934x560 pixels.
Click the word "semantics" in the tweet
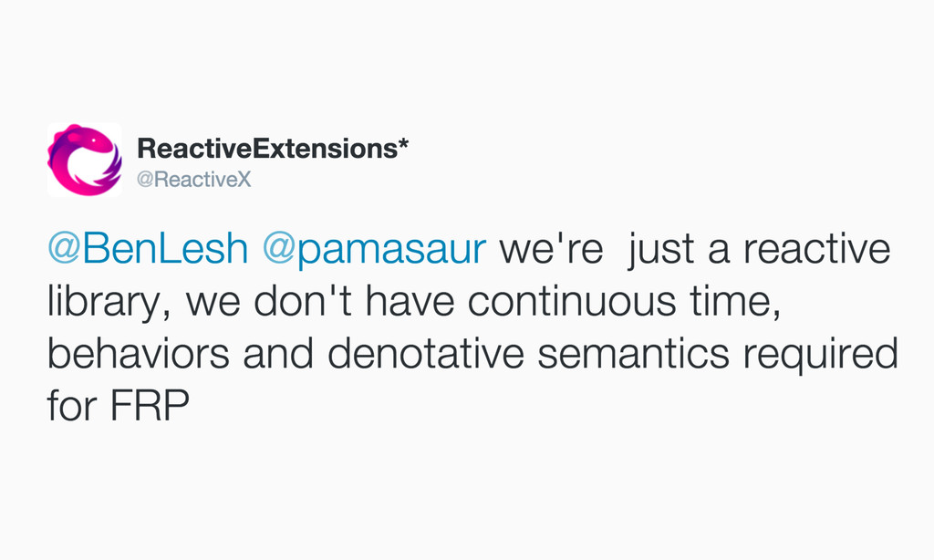click(633, 353)
